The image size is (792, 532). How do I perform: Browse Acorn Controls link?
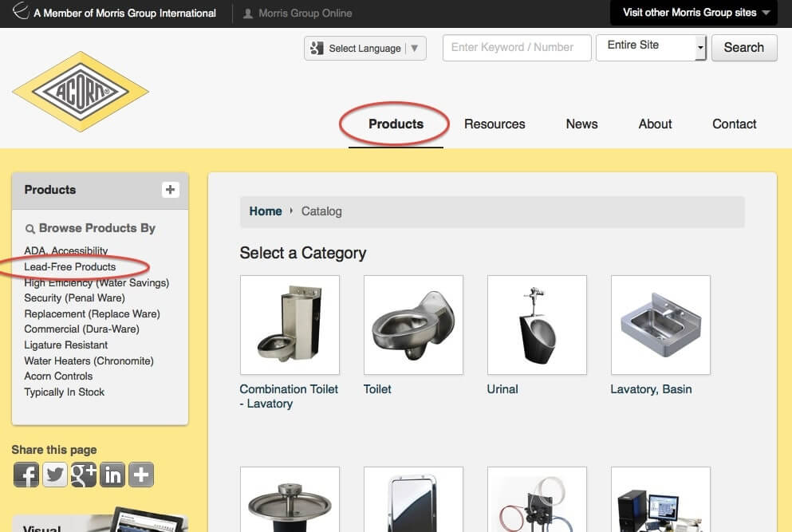[58, 376]
